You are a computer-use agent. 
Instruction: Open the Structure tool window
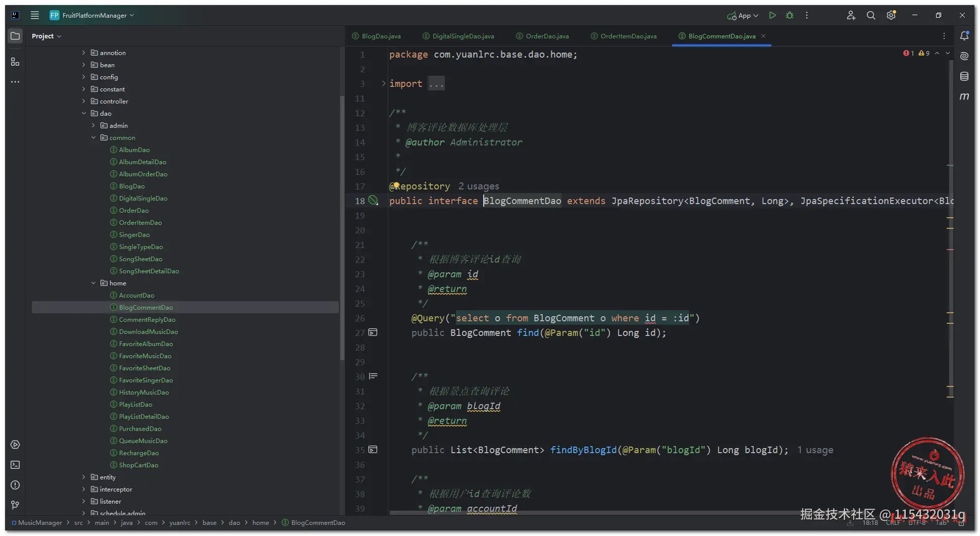(15, 62)
